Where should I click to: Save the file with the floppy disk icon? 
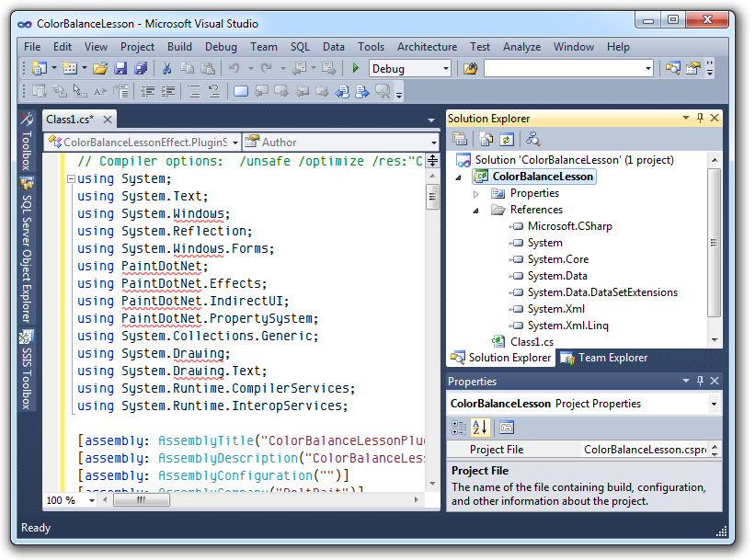click(120, 68)
